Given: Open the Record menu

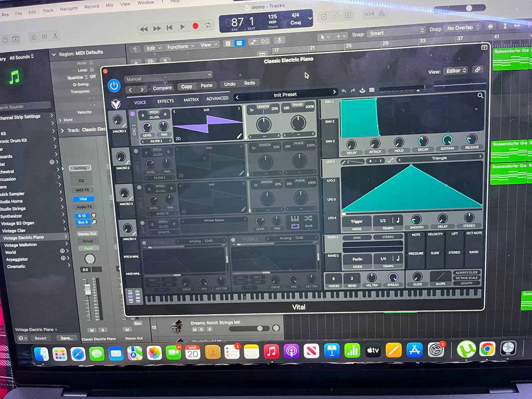Looking at the screenshot, I should [x=91, y=7].
